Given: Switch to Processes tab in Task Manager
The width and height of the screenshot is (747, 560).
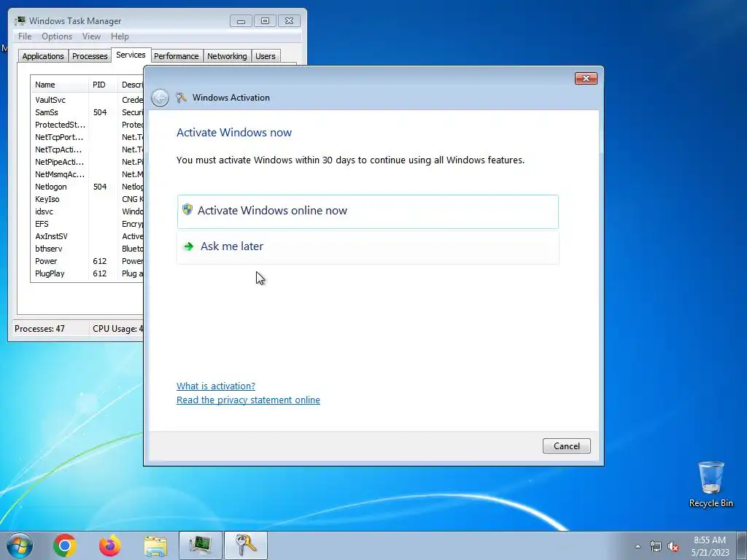Looking at the screenshot, I should (90, 56).
